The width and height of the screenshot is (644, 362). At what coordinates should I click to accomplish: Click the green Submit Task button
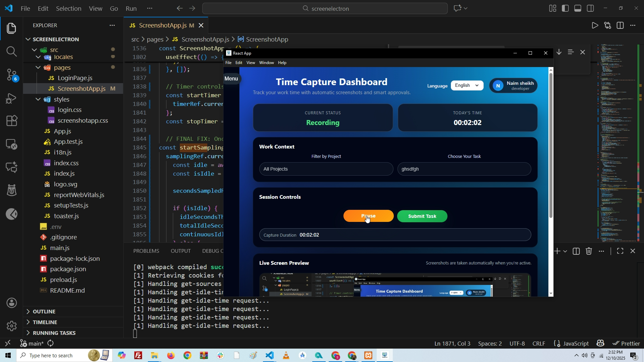pyautogui.click(x=422, y=216)
